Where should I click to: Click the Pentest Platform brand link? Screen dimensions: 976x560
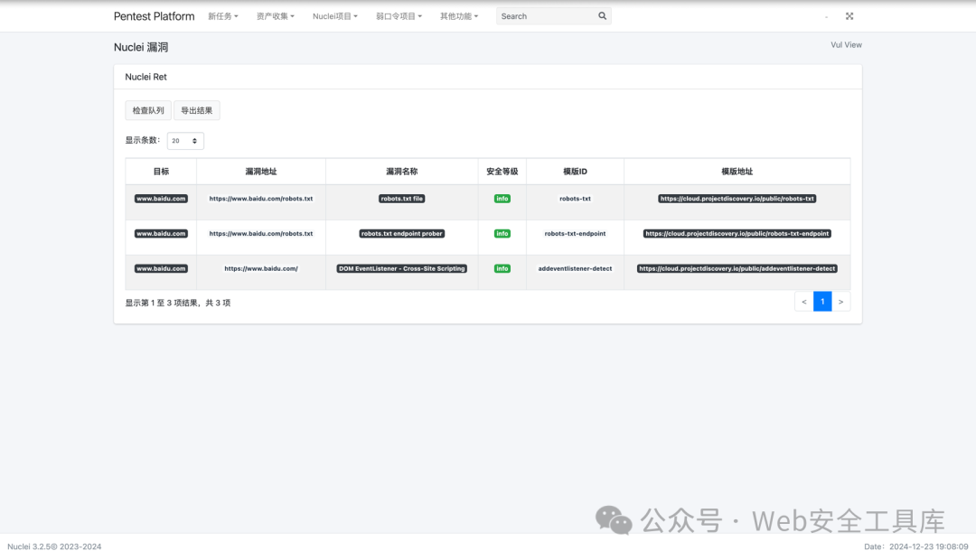tap(154, 16)
